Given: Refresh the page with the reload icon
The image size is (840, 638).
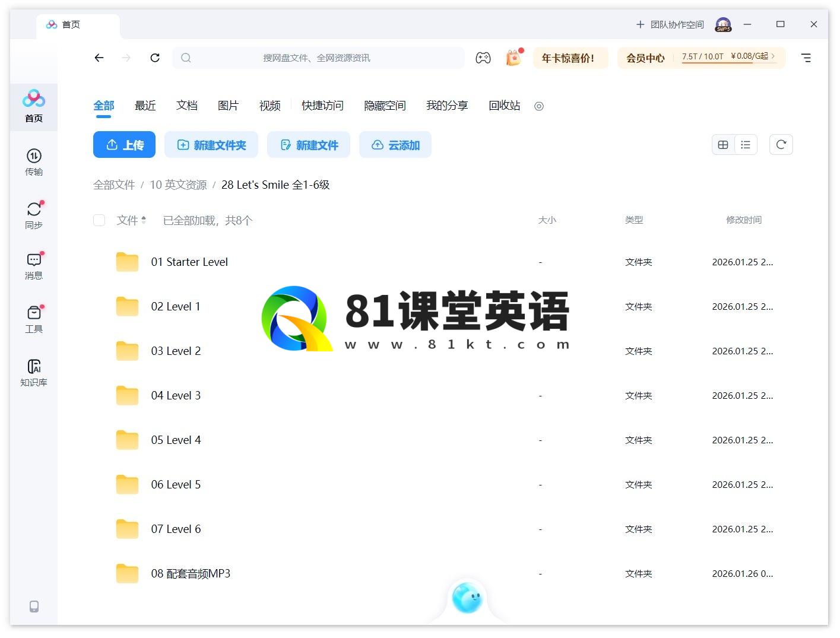Looking at the screenshot, I should [x=155, y=58].
